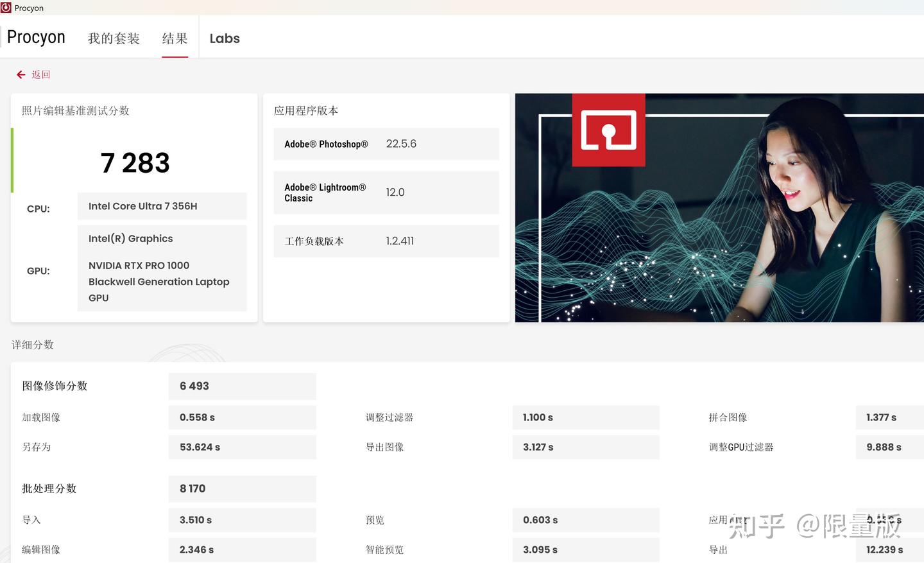
Task: Click the "Intel(R) Graphics" GPU entry
Action: coord(131,239)
